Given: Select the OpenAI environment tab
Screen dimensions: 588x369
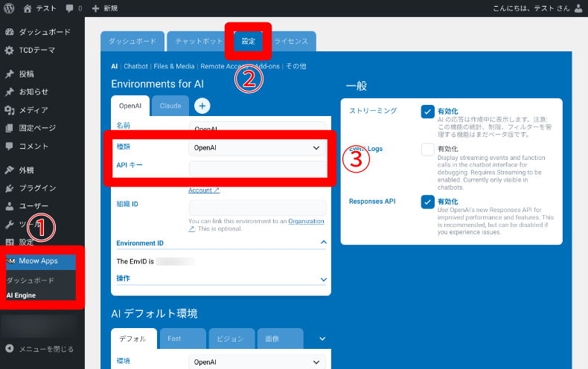Looking at the screenshot, I should [130, 106].
